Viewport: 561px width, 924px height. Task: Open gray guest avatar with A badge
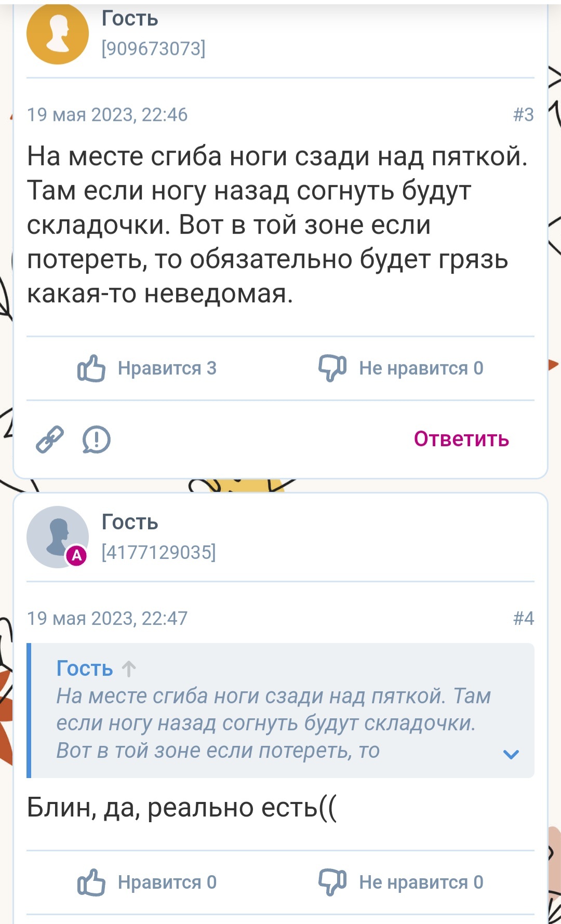58,537
